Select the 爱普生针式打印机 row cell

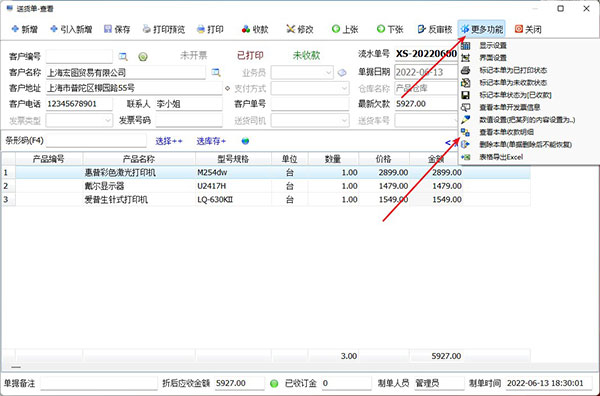coord(139,200)
